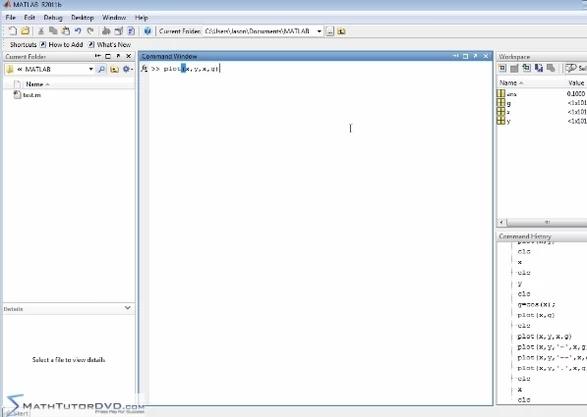Click Import data icon in Workspace toolbar
The height and width of the screenshot is (417, 587).
click(x=527, y=68)
